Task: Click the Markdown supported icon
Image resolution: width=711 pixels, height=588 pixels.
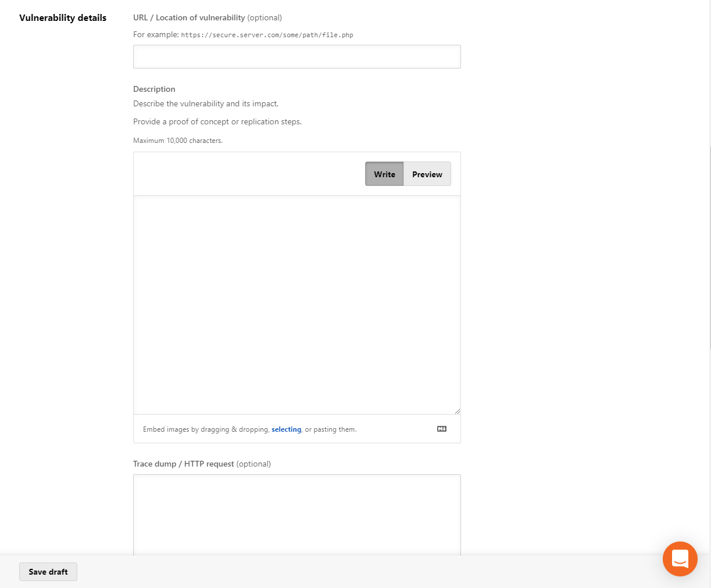Action: point(442,429)
